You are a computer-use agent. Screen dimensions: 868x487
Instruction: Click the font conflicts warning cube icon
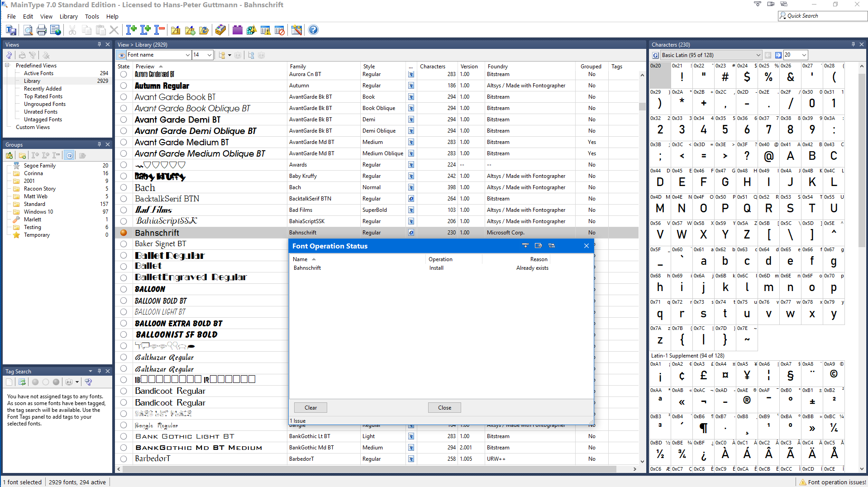[251, 30]
